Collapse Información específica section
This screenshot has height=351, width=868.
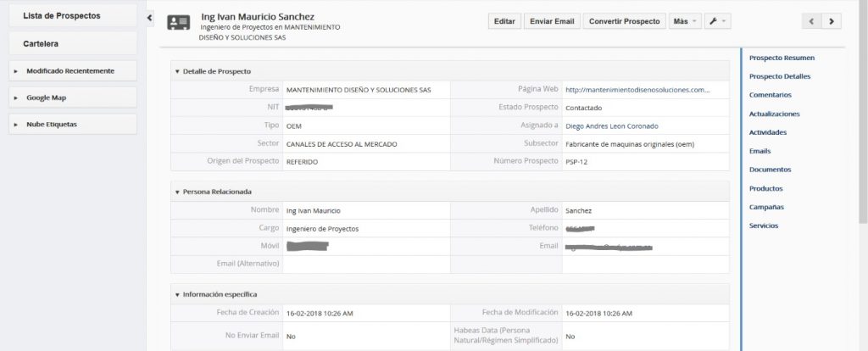[177, 294]
